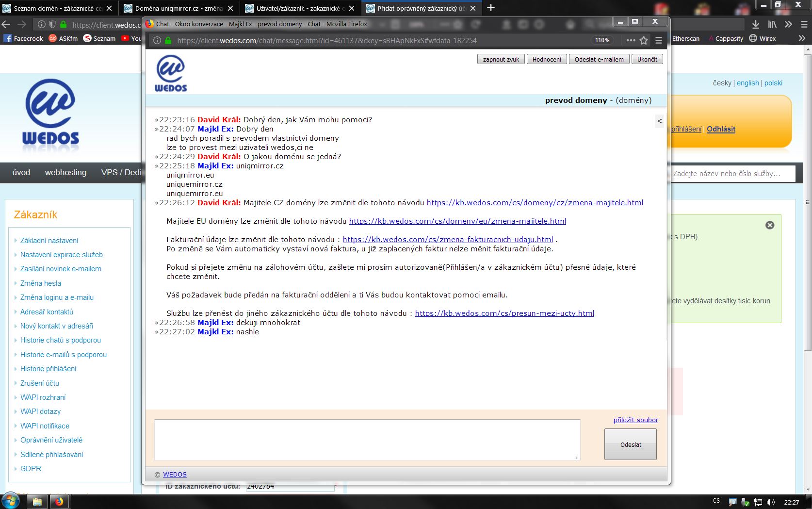The width and height of the screenshot is (812, 509).
Task: Reset the 110% zoom indicator
Action: 602,40
